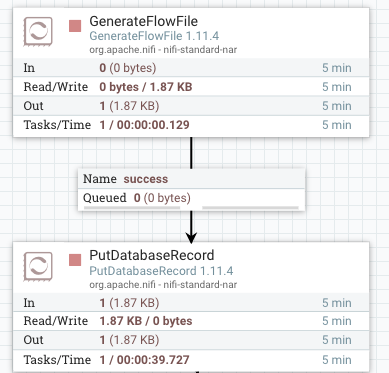The width and height of the screenshot is (389, 373).
Task: Click 5 min in PutDatabaseRecord Out row
Action: 337,340
